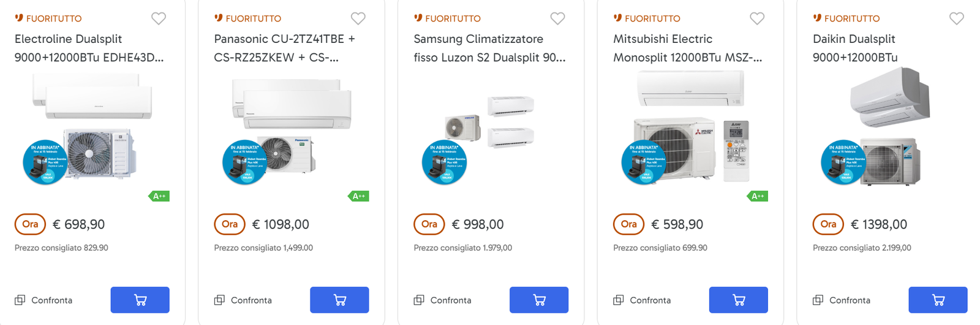The height and width of the screenshot is (325, 980).
Task: Favorite the Panasonic CU-2TZ41TBE product
Action: [x=358, y=19]
